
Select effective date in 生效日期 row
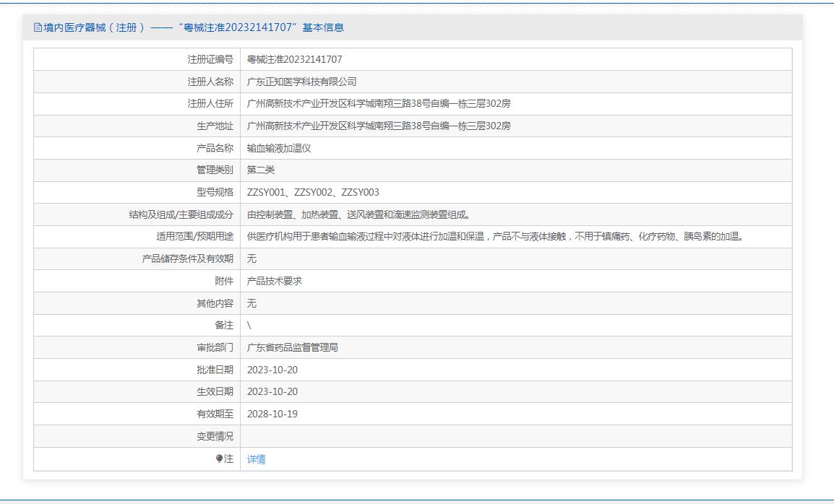point(272,392)
